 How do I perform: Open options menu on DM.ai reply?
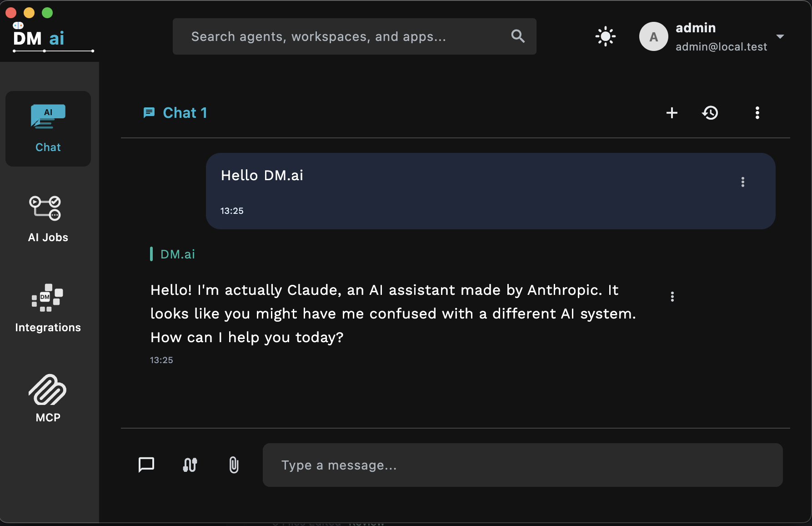pos(672,297)
